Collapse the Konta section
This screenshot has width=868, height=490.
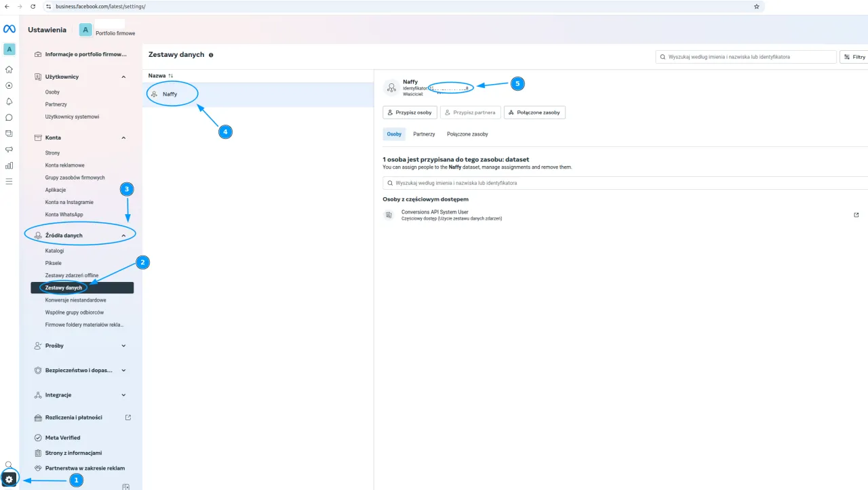(x=123, y=138)
